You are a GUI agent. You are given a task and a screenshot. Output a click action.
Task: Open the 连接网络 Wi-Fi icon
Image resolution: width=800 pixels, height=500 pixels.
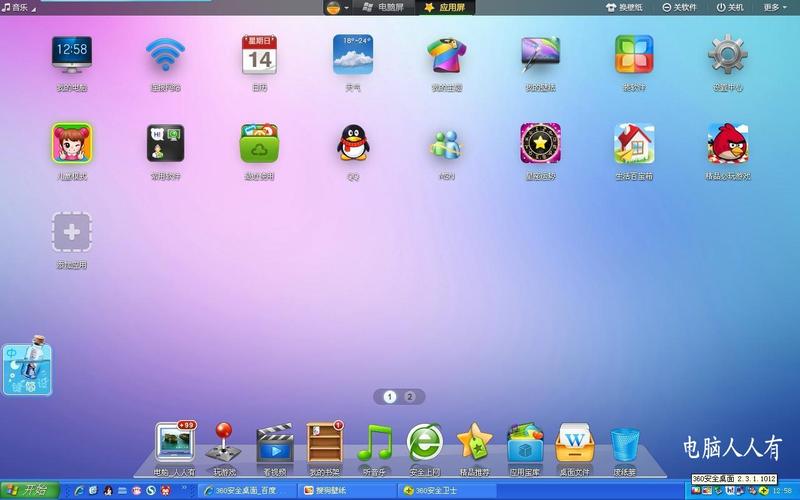coord(165,55)
